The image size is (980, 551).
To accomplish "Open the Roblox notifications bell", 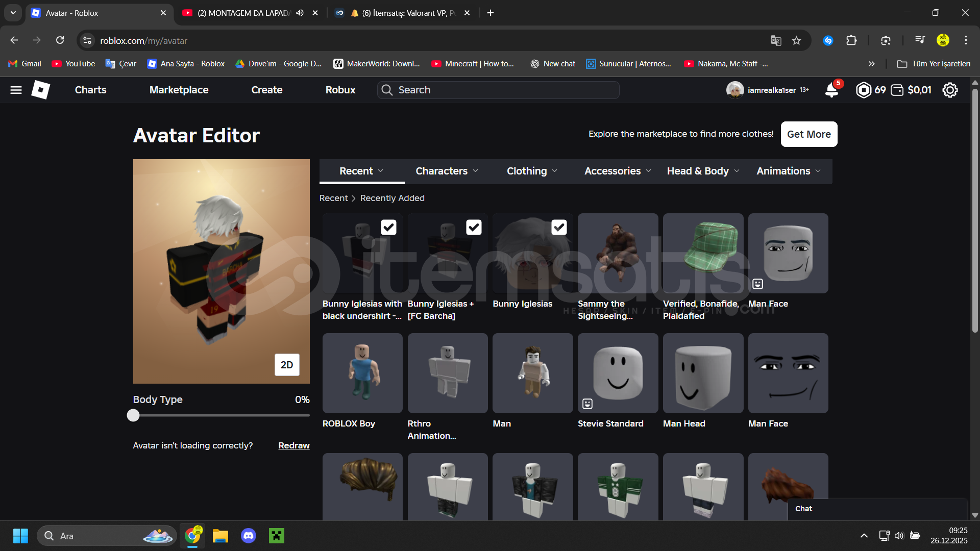I will (x=831, y=90).
